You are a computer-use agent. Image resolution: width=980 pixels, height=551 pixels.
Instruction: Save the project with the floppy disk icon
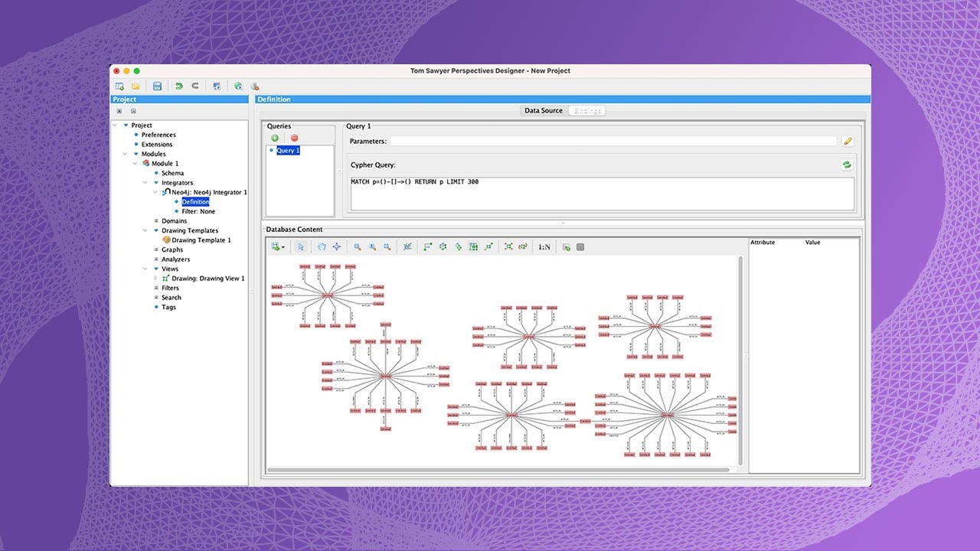157,86
